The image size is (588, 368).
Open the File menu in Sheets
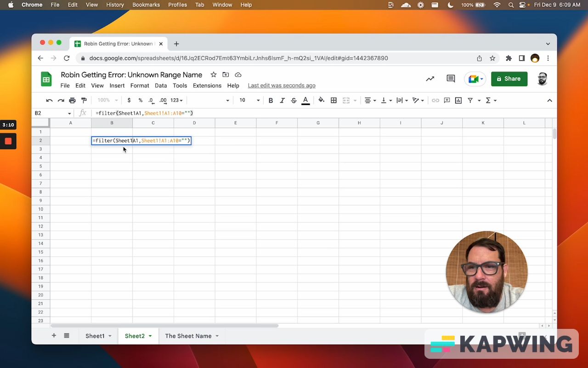click(x=65, y=86)
